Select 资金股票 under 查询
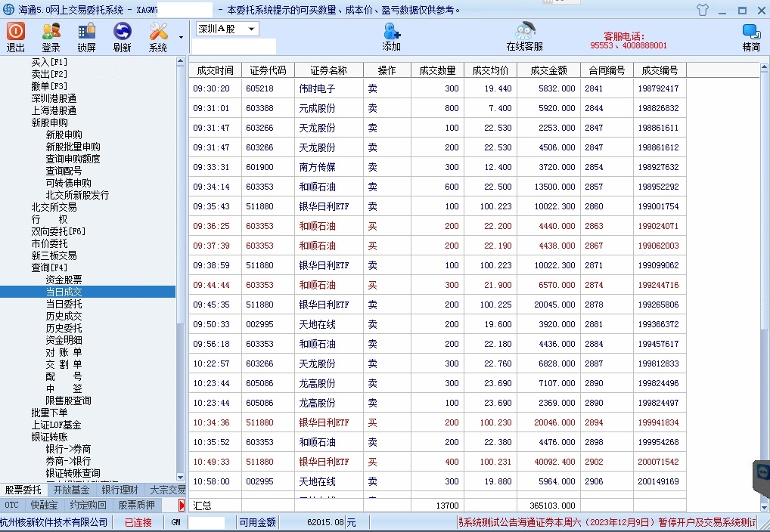 (x=64, y=280)
